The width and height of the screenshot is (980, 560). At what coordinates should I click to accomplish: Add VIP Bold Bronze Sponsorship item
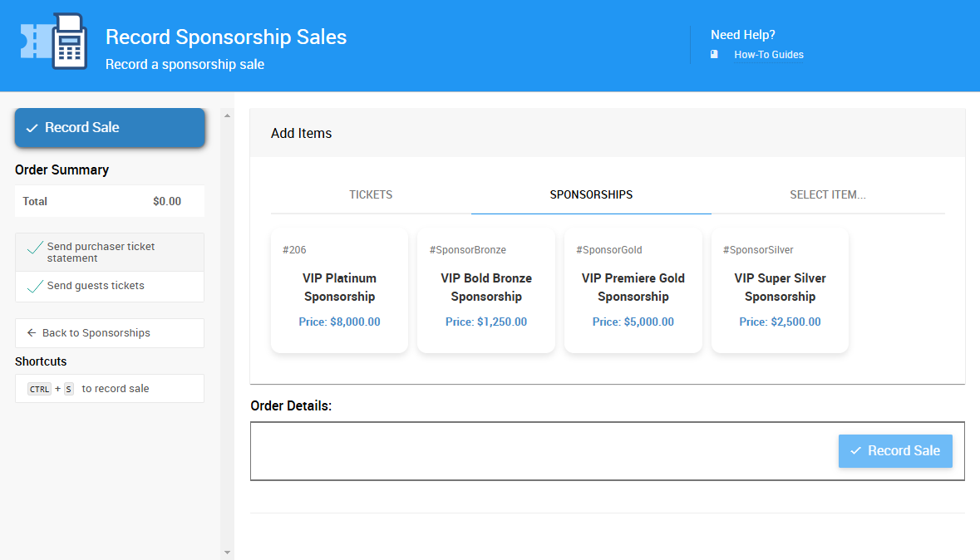[x=486, y=290]
